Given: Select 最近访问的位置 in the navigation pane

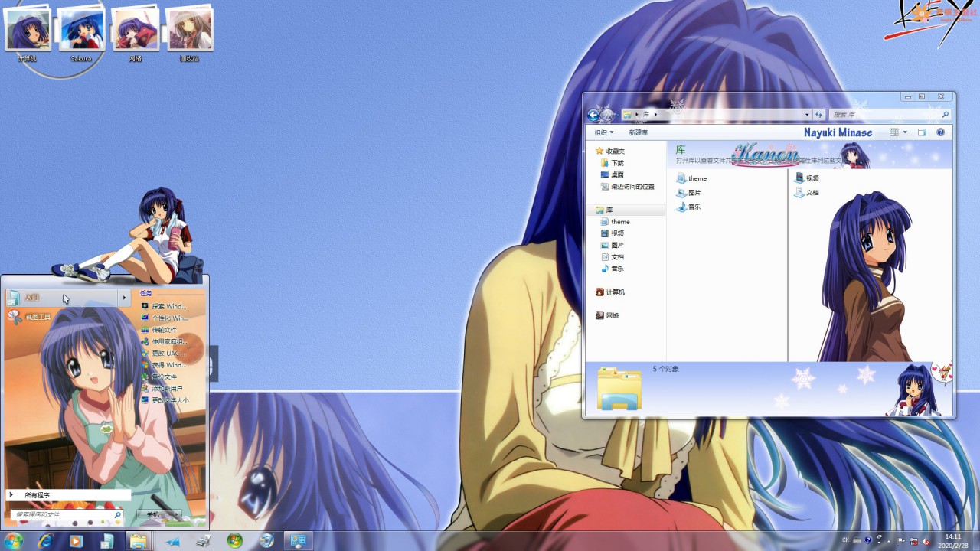Looking at the screenshot, I should [x=628, y=187].
